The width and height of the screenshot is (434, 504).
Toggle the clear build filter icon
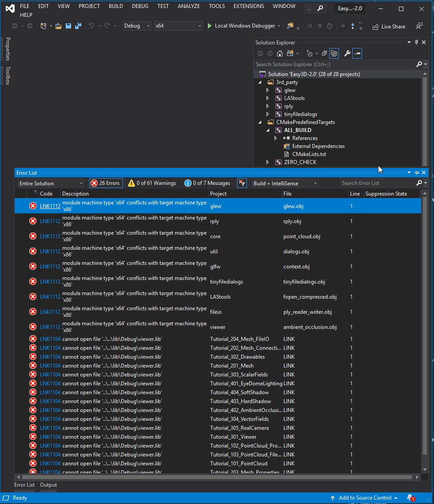tap(242, 183)
